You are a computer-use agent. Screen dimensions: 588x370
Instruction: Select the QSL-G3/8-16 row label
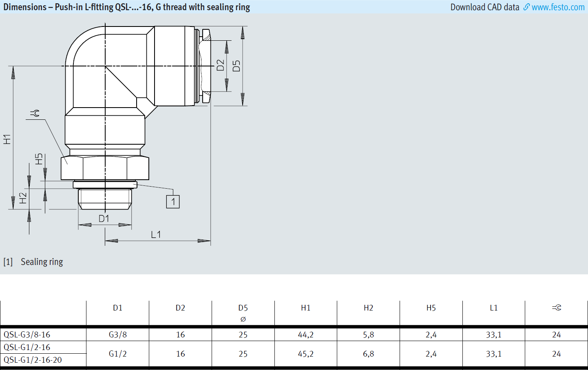pyautogui.click(x=27, y=335)
